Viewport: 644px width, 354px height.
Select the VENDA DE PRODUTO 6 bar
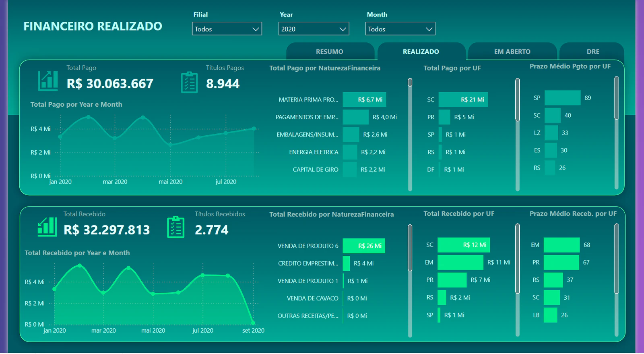click(364, 246)
